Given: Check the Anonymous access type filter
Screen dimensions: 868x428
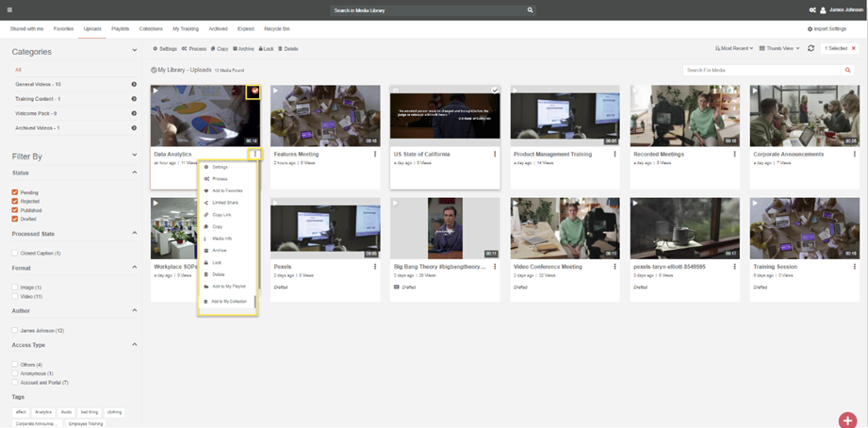Looking at the screenshot, I should click(15, 373).
